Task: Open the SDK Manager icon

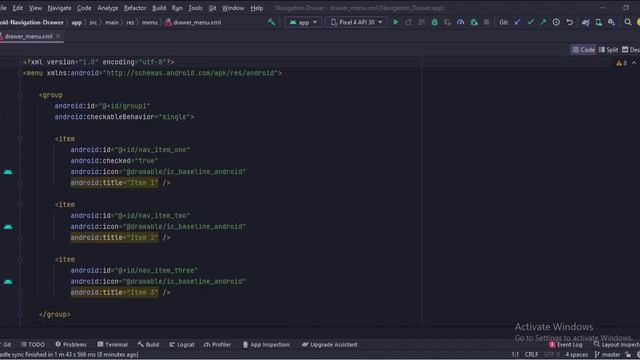Action: pos(611,22)
